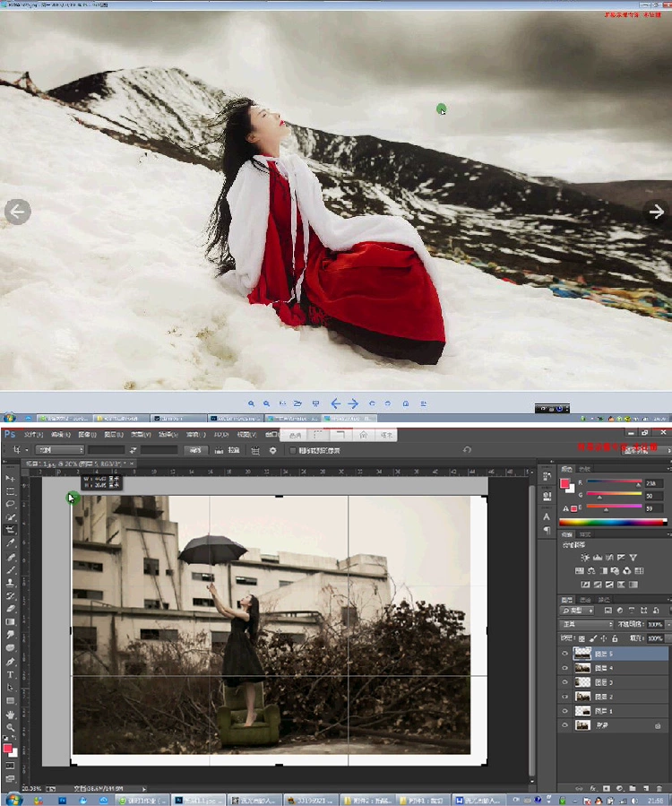Toggle the delete cropped pixels checkbox

(x=292, y=450)
